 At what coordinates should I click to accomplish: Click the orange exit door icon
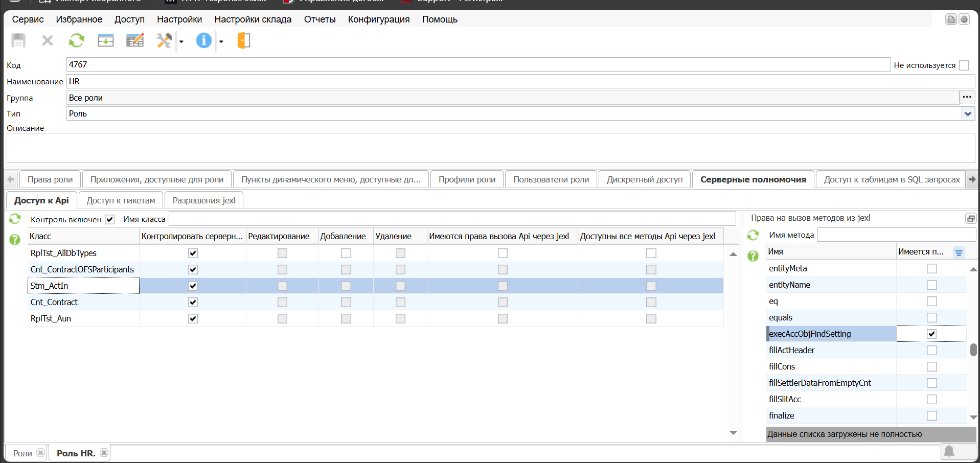pyautogui.click(x=244, y=40)
